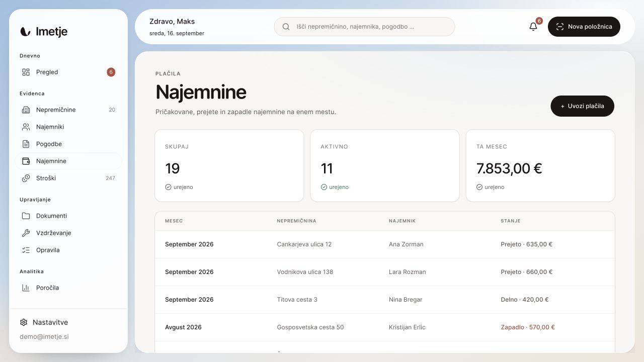The height and width of the screenshot is (362, 644).
Task: Select the Cankarjeva ulica 12 cell
Action: click(x=304, y=244)
